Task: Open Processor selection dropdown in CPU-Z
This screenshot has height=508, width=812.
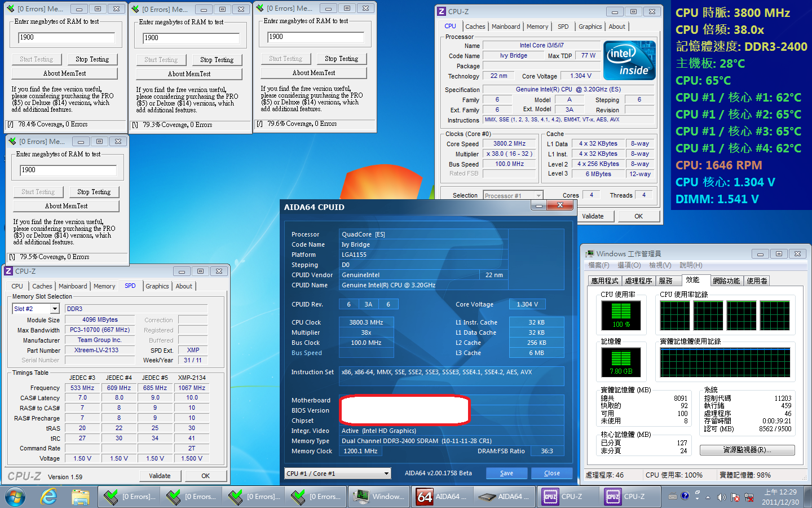Action: click(513, 195)
